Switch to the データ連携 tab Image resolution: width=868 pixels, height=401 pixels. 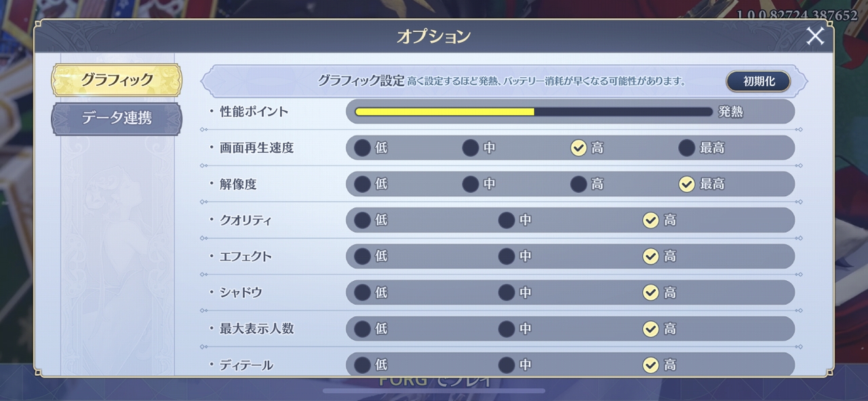point(117,118)
